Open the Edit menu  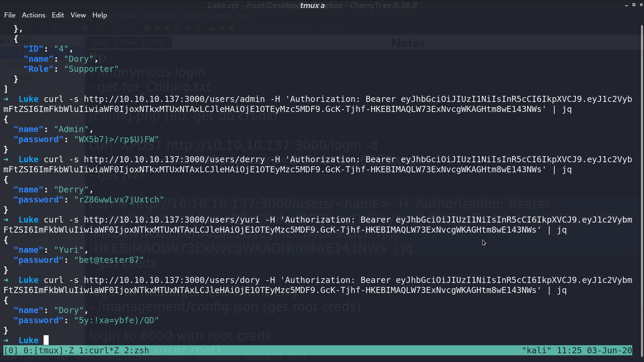58,15
